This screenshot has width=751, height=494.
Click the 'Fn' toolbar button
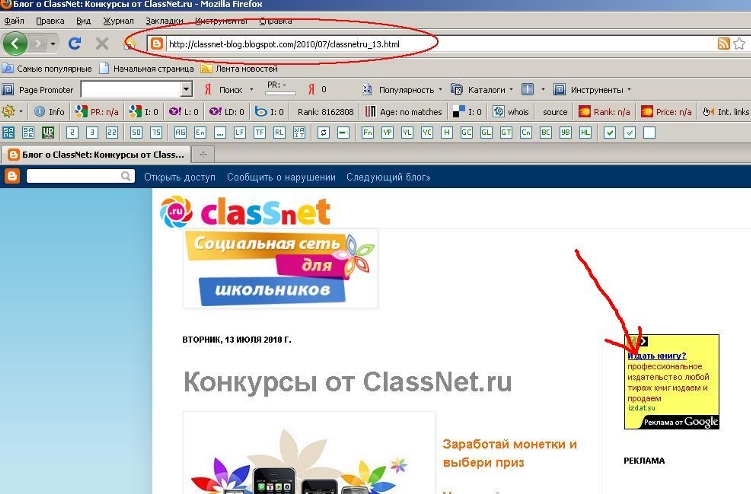coord(367,132)
